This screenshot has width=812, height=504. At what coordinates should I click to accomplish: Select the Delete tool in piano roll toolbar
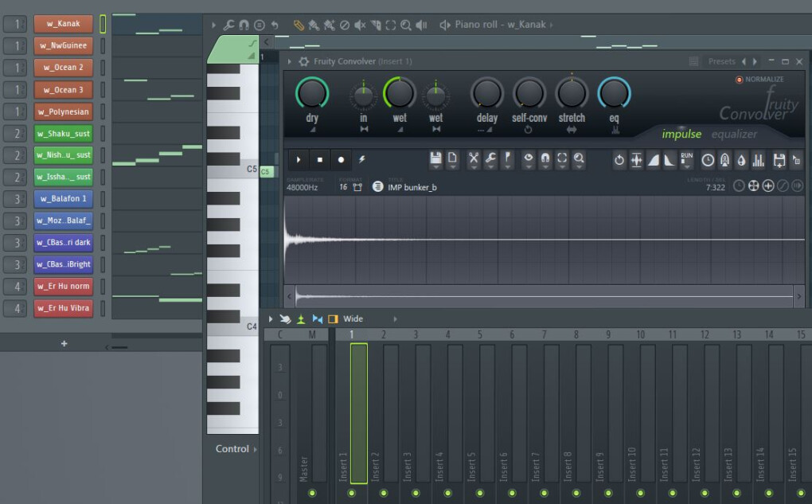tap(345, 25)
